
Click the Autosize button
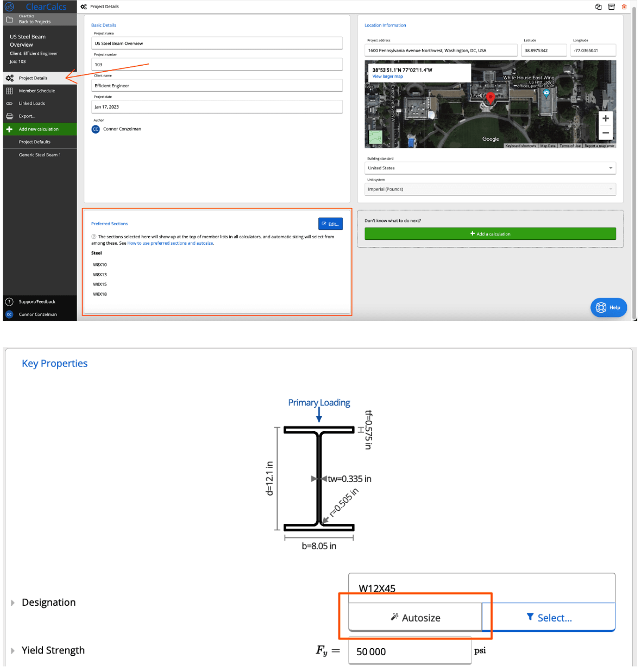415,618
